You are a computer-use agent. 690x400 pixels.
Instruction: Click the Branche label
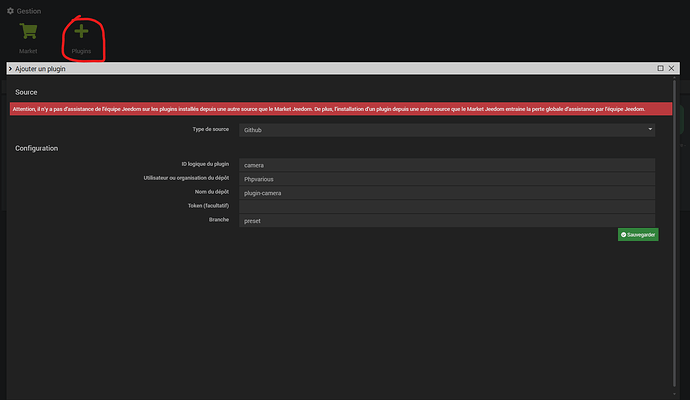click(219, 219)
